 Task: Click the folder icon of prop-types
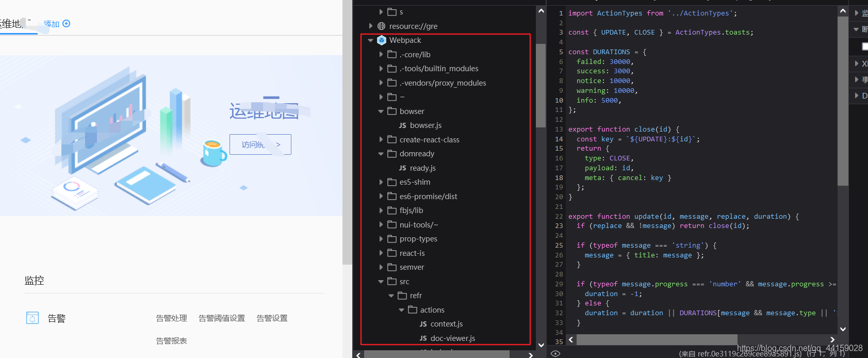(x=392, y=239)
